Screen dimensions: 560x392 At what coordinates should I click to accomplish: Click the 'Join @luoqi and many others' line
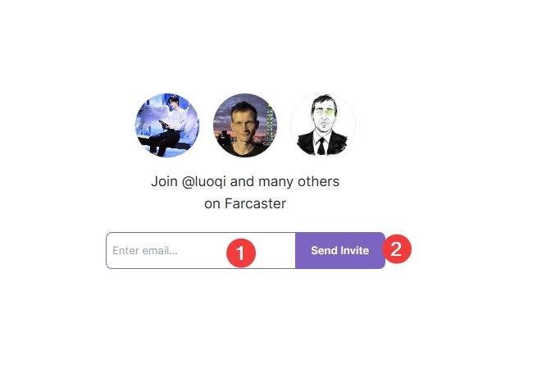245,181
